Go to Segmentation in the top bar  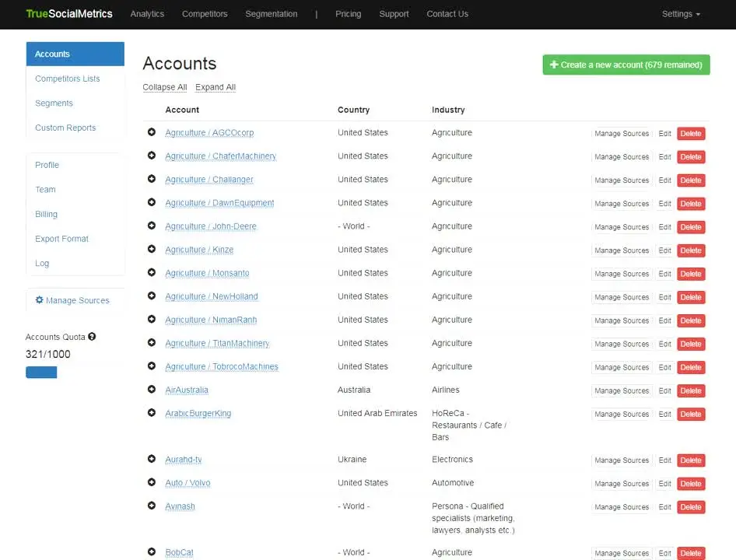[x=271, y=14]
